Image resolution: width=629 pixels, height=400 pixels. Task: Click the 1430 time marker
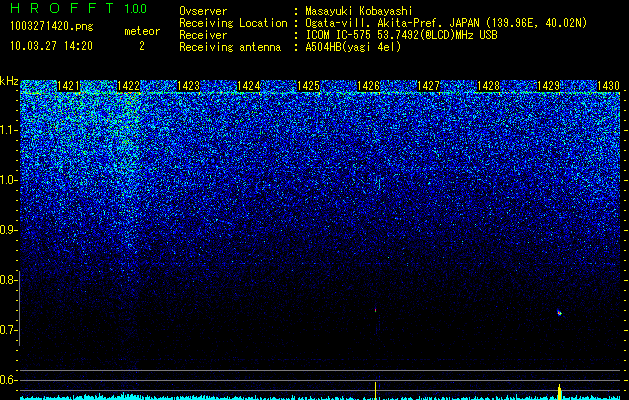[609, 86]
